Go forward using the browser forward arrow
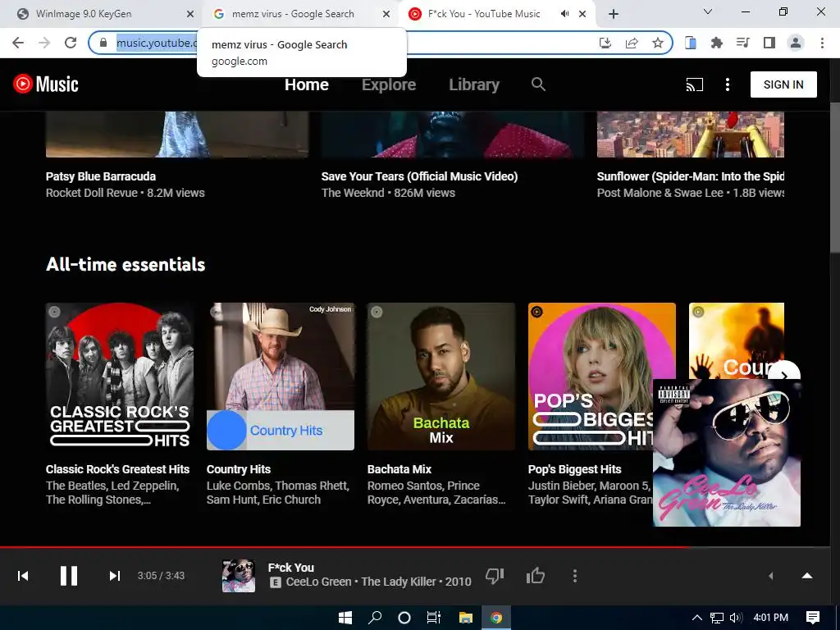This screenshot has width=840, height=630. (x=44, y=43)
